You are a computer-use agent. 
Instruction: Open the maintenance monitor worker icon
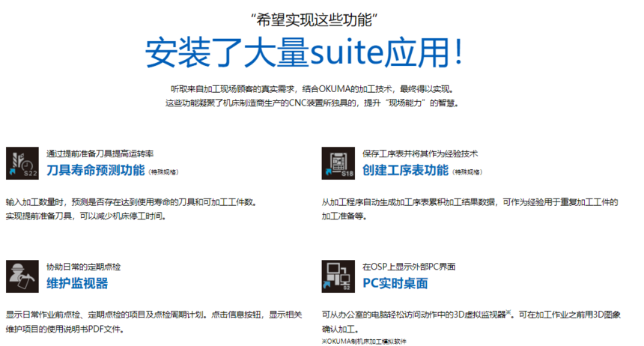point(22,276)
